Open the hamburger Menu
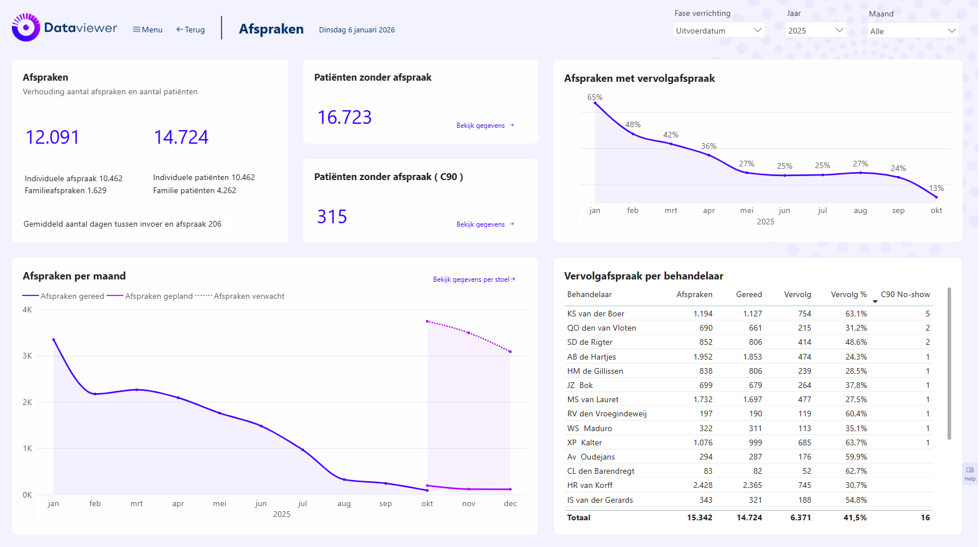 coord(147,30)
